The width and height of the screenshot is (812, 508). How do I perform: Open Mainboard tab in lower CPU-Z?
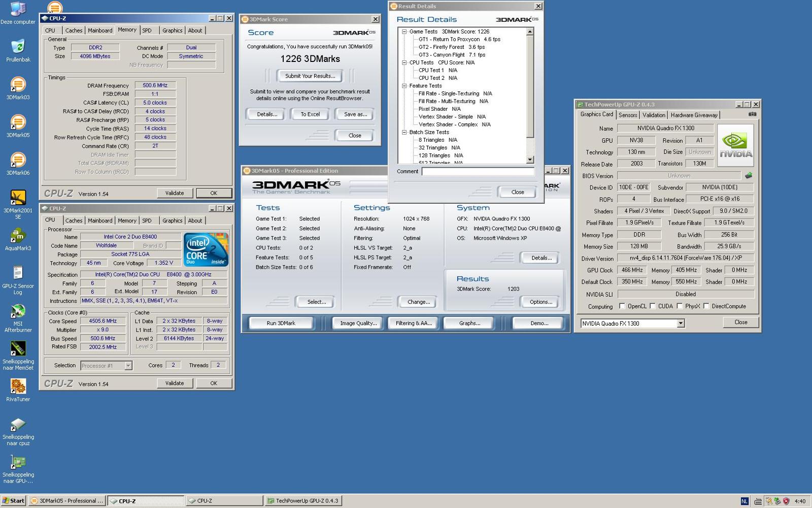click(x=100, y=220)
